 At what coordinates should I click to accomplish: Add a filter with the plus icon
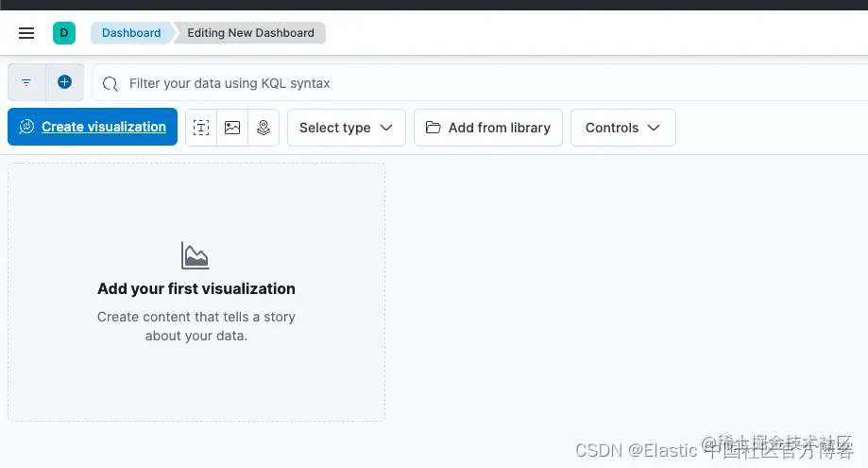coord(65,82)
